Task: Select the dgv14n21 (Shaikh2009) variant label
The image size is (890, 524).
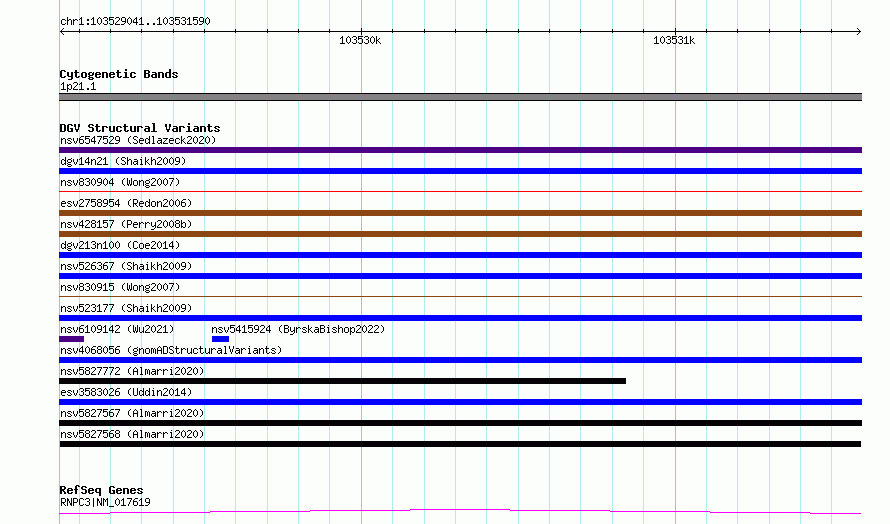Action: [x=123, y=161]
